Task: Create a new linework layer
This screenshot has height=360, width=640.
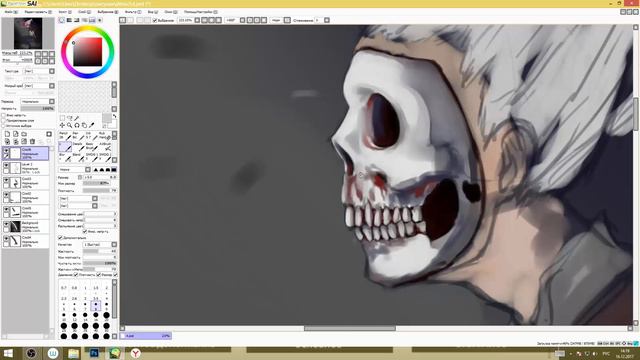Action: (16, 134)
